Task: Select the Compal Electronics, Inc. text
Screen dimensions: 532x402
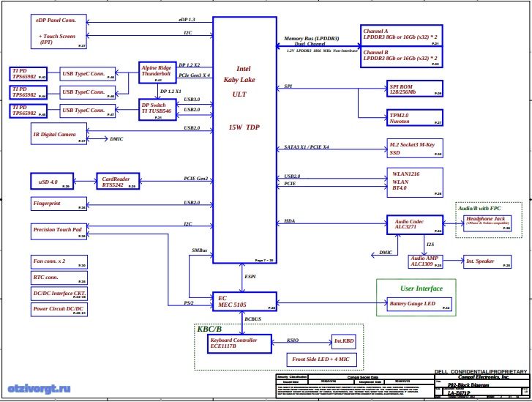Action: click(x=484, y=377)
